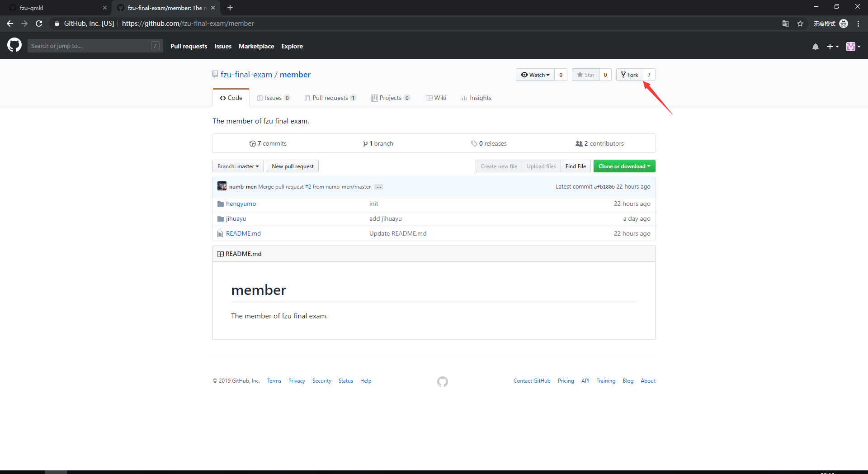Viewport: 868px width, 474px height.
Task: Open the Insights tab
Action: (x=476, y=98)
